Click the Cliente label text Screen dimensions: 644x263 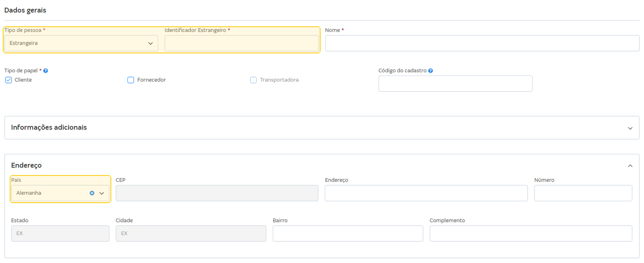coord(23,80)
